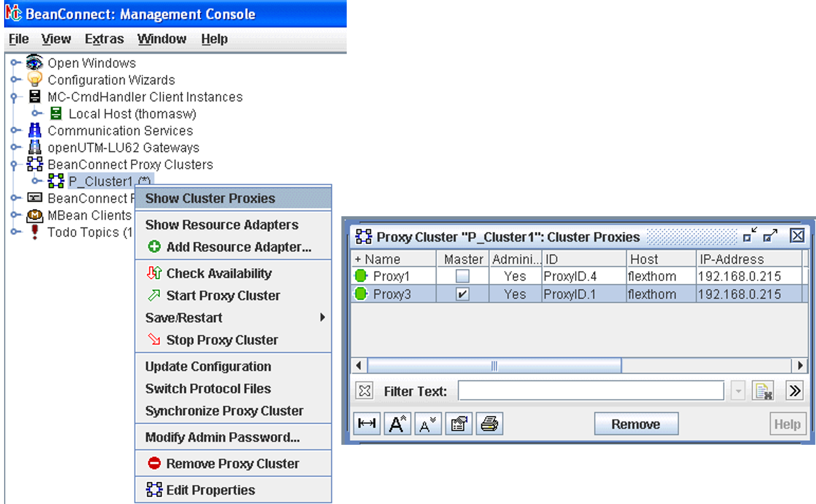
Task: Expand the openUTM-LU62 Gateways node
Action: [x=15, y=147]
